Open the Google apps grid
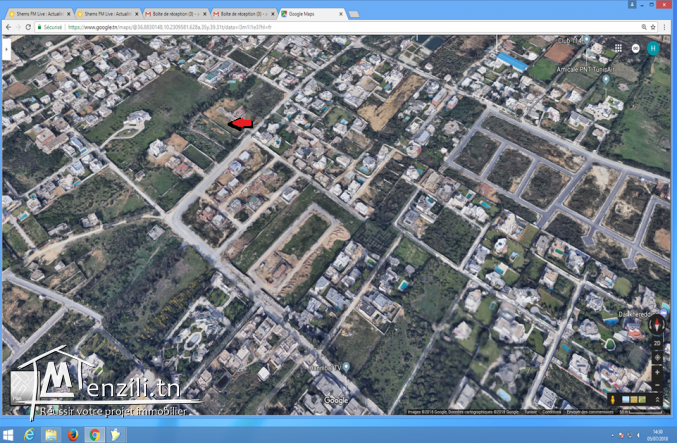 coord(618,48)
